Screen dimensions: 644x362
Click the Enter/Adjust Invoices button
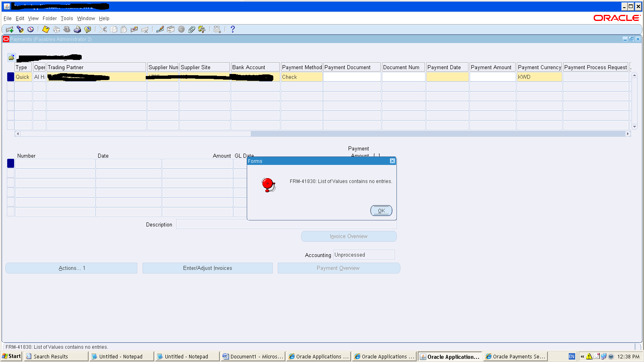(x=207, y=268)
